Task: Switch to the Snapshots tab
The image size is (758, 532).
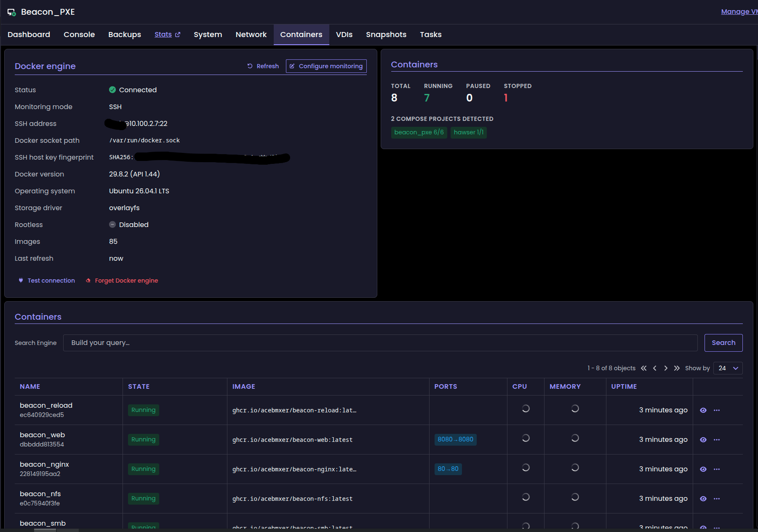Action: tap(386, 35)
